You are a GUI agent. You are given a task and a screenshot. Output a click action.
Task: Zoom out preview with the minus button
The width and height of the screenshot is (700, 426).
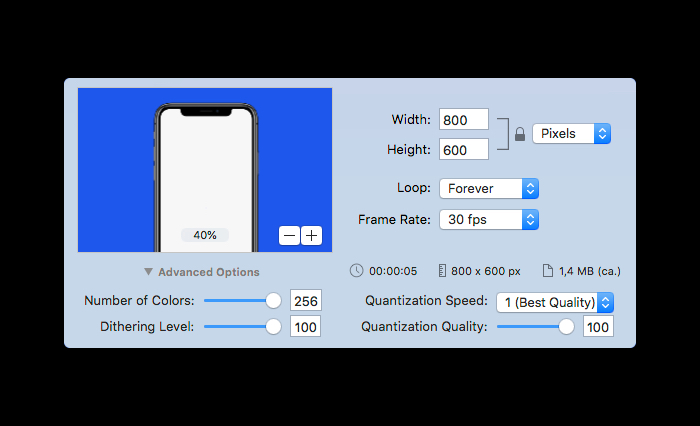289,235
